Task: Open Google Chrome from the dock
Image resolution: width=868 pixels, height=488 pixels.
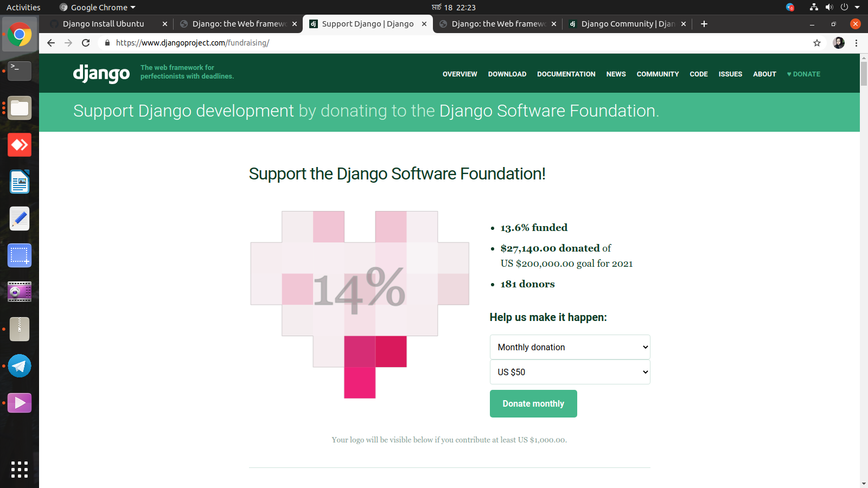Action: tap(20, 35)
